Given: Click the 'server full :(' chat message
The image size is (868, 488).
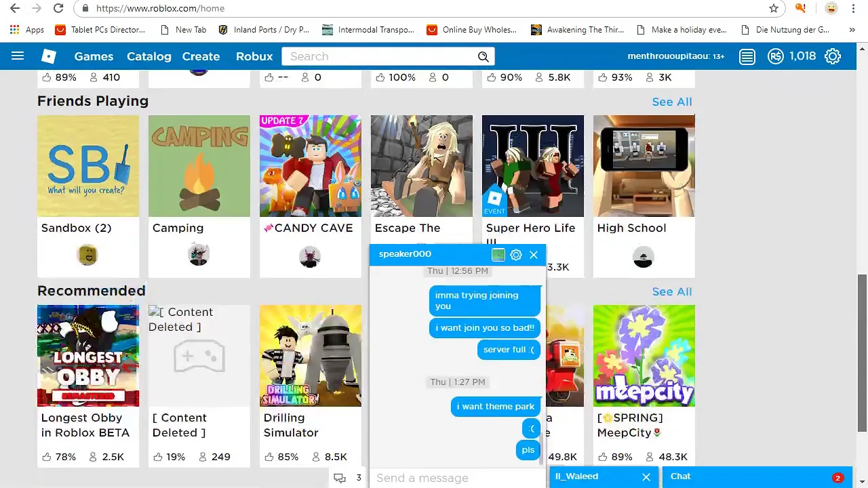Looking at the screenshot, I should tap(509, 350).
